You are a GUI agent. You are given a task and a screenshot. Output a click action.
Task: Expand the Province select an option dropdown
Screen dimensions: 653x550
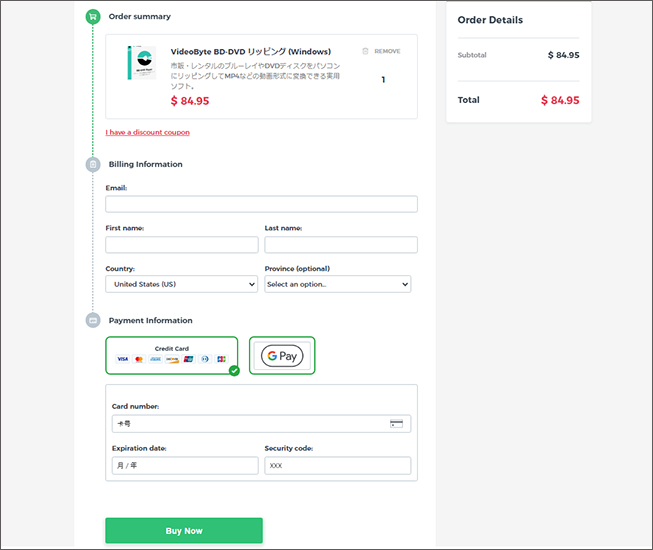click(338, 284)
